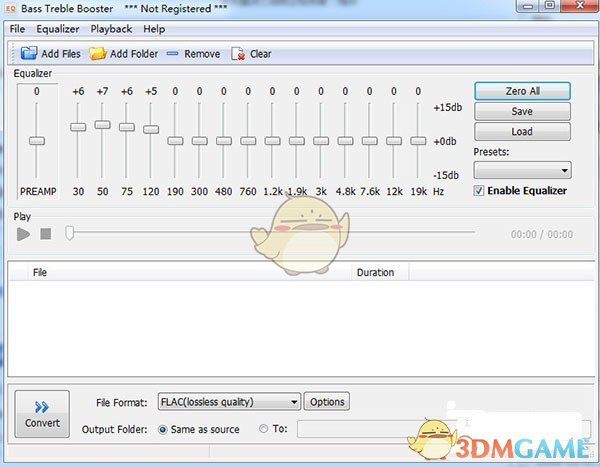Click the 50 Hz band slider handle
The image size is (600, 467).
103,125
